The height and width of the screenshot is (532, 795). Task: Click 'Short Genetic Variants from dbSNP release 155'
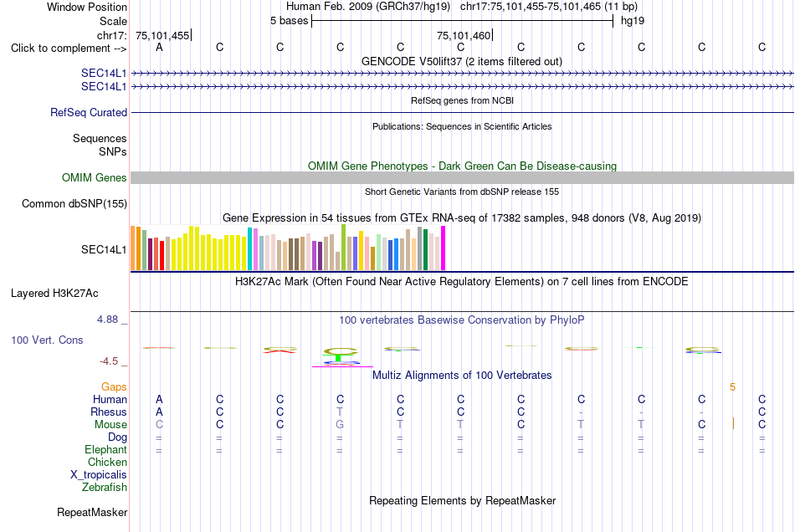click(x=462, y=192)
